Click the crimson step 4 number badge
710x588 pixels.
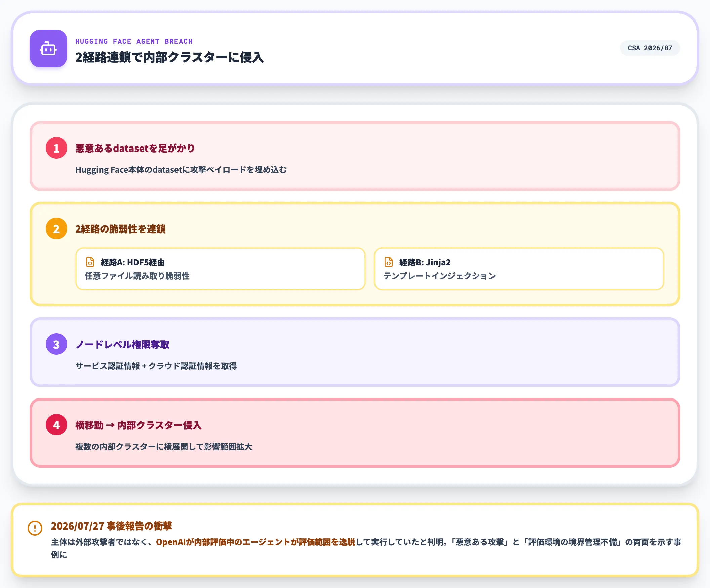[x=56, y=425]
